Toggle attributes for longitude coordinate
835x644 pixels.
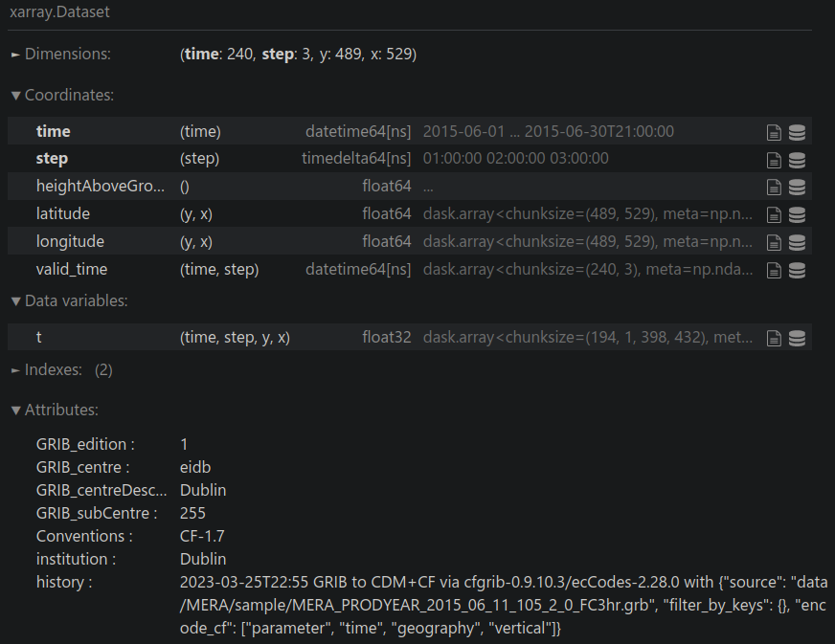coord(775,242)
